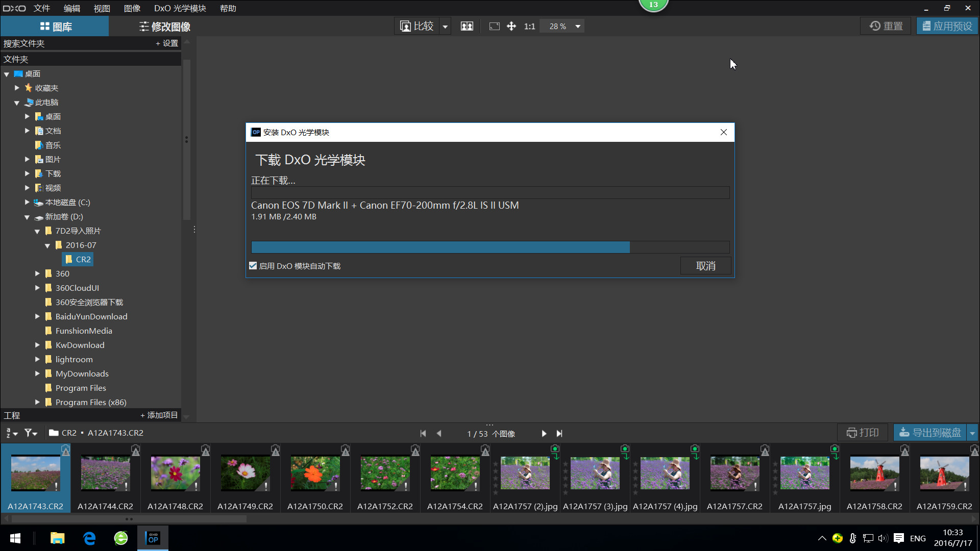Close the 安装 DxO 光学模块 dialog
Image resolution: width=980 pixels, height=551 pixels.
click(x=724, y=132)
